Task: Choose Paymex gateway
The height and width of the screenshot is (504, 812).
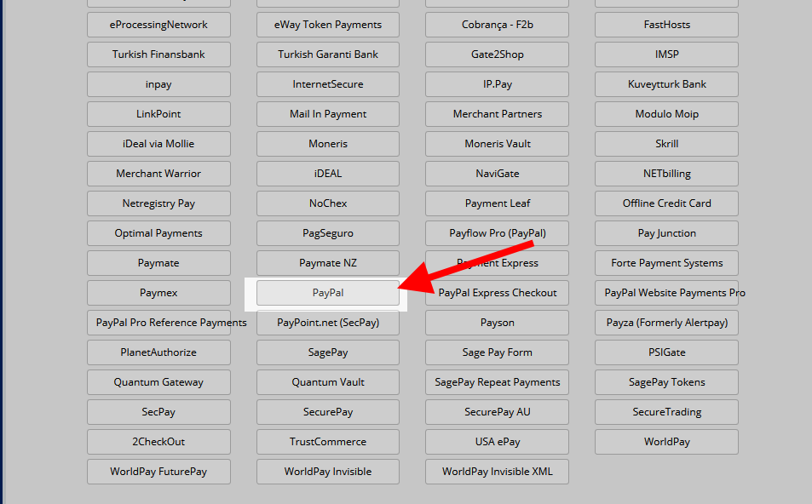Action: pos(158,293)
